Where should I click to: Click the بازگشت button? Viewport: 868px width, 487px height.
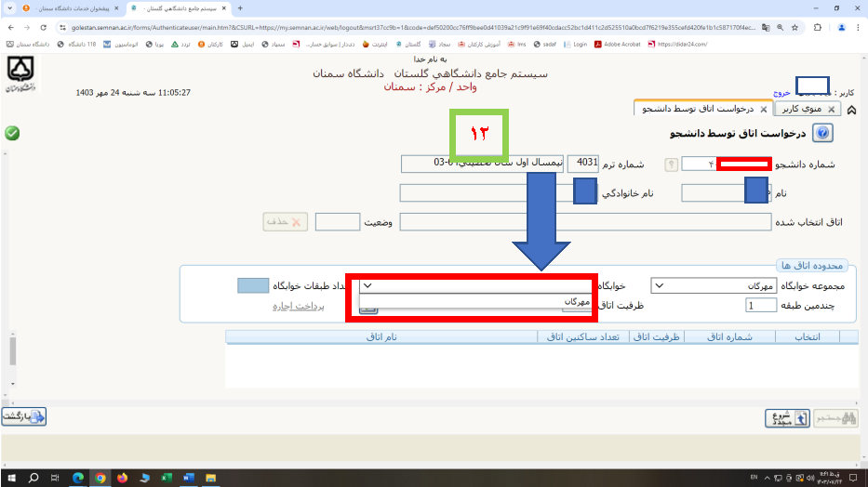pyautogui.click(x=24, y=417)
